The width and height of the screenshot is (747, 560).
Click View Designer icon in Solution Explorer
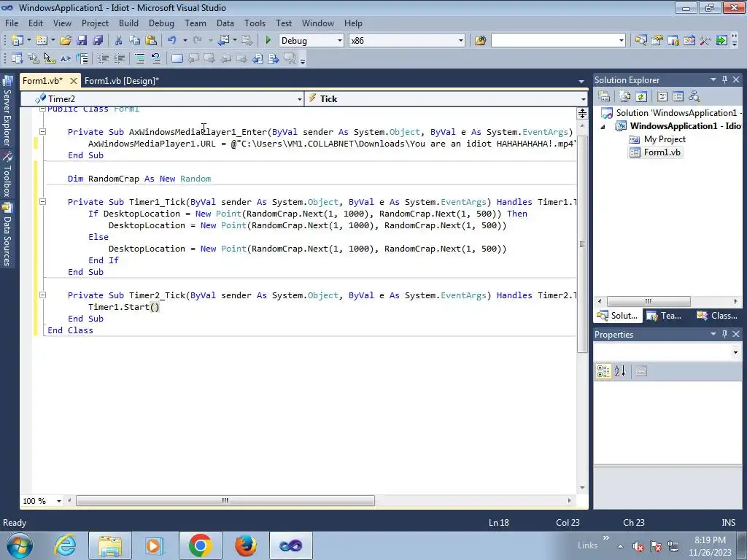678,97
